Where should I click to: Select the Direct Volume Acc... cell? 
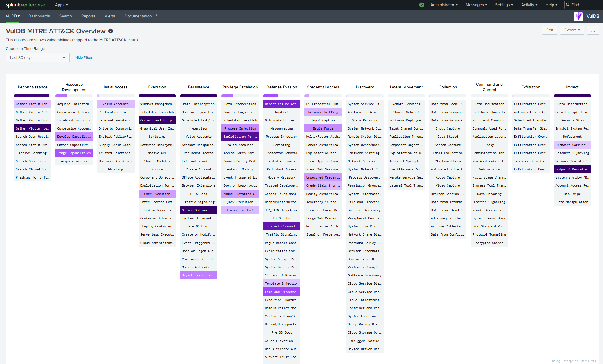pyautogui.click(x=281, y=104)
